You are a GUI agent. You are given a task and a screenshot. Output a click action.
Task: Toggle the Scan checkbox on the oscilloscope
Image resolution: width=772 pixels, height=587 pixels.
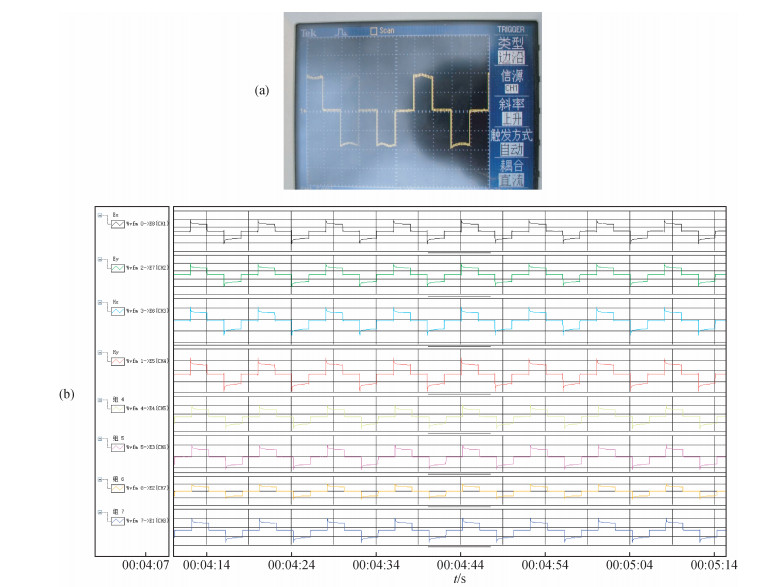(373, 31)
